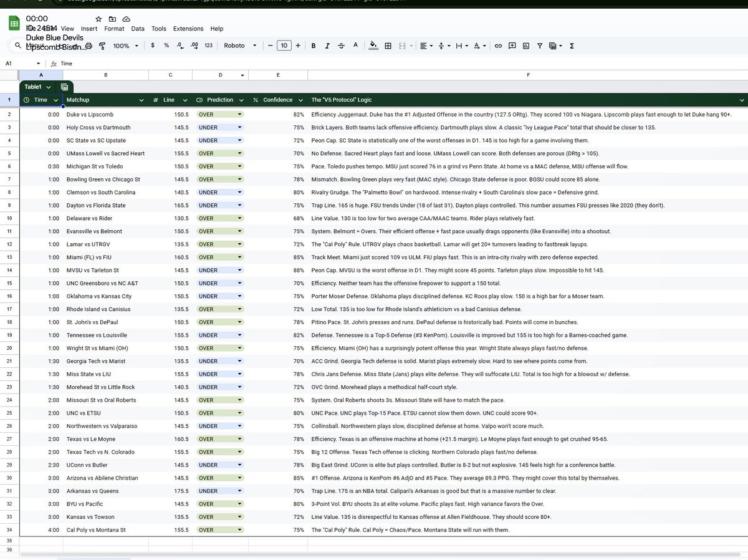Open the search menus magnifier
This screenshot has width=748, height=560.
[18, 46]
